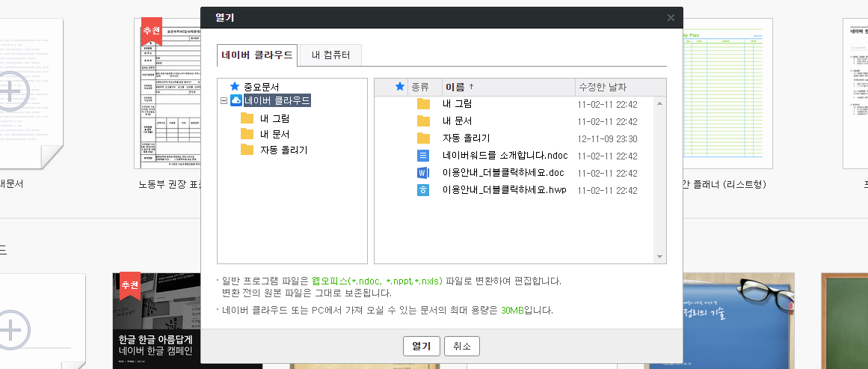This screenshot has width=868, height=369.
Task: Click the 추천 ribbon on 노동부 template
Action: (152, 31)
